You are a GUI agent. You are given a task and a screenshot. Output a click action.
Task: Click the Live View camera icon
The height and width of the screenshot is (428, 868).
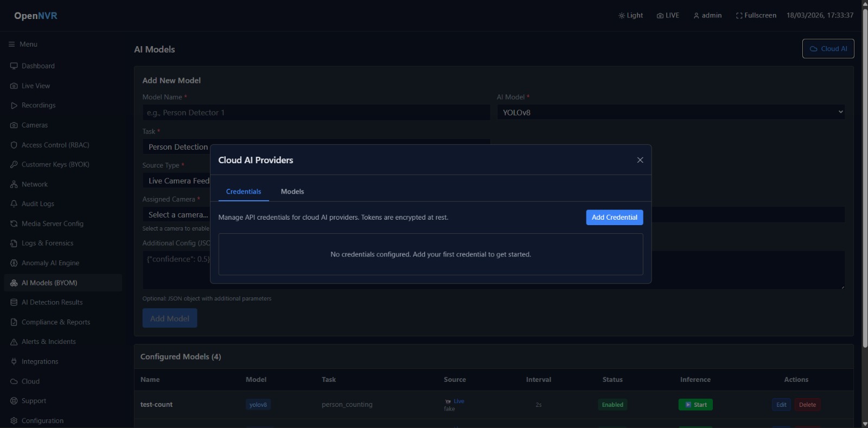[14, 86]
